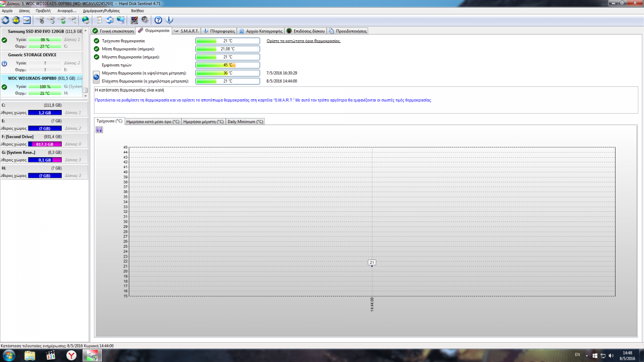The width and height of the screenshot is (644, 362).
Task: Click Εμφάνιση τιμών 45 °C bar
Action: tap(228, 65)
